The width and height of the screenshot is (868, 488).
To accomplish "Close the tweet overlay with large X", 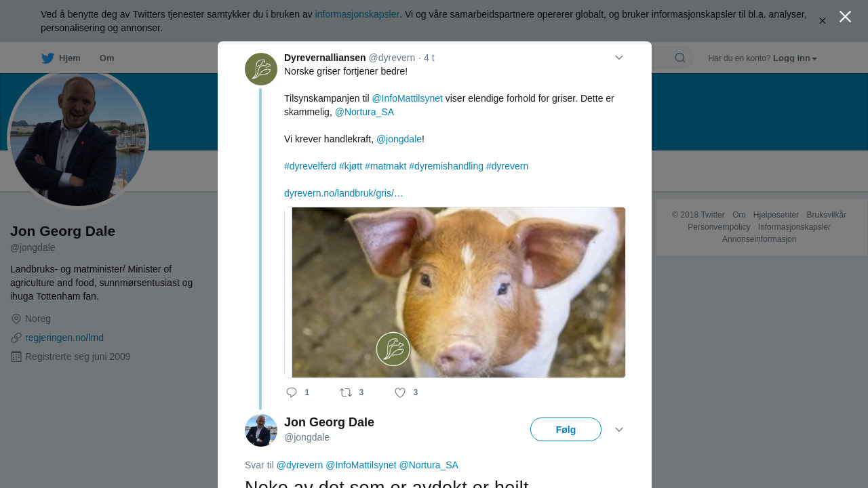I will (x=845, y=17).
